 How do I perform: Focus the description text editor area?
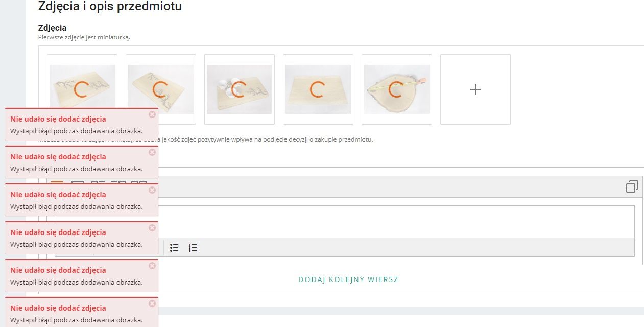pos(388,221)
